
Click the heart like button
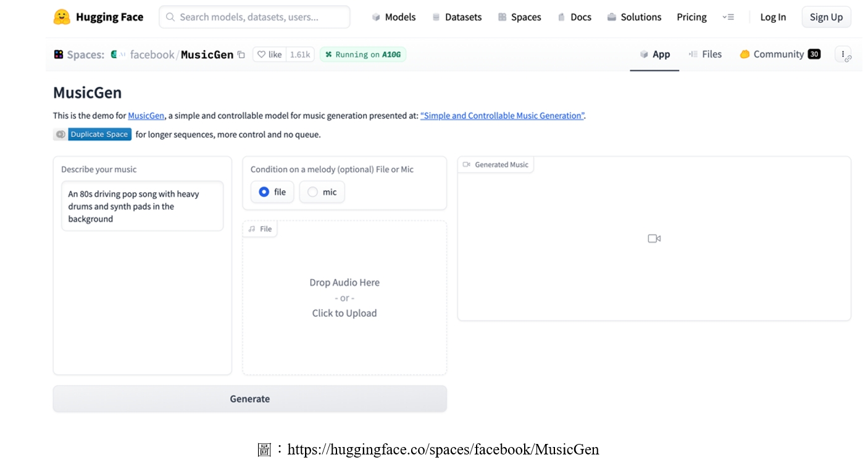tap(269, 54)
